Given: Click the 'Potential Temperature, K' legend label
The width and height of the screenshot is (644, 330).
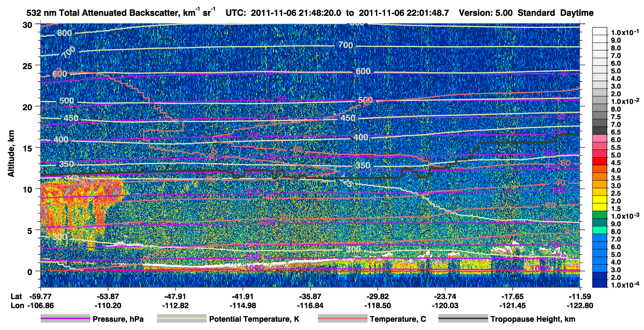Looking at the screenshot, I should [x=254, y=319].
